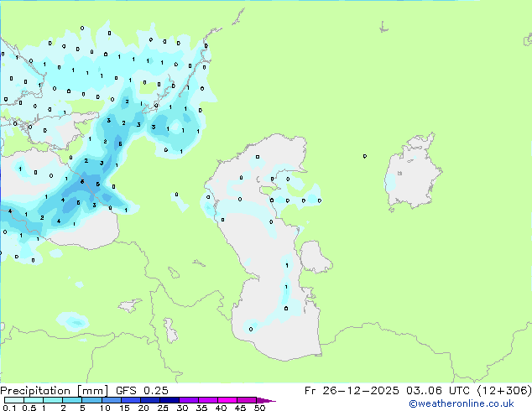Click the legend label '15'
532x411 pixels.
pos(124,408)
